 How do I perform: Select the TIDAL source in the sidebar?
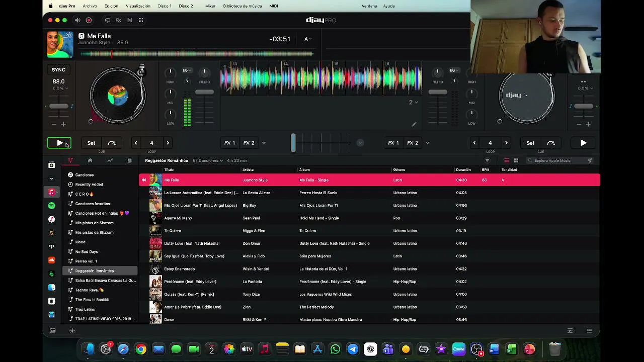click(51, 246)
